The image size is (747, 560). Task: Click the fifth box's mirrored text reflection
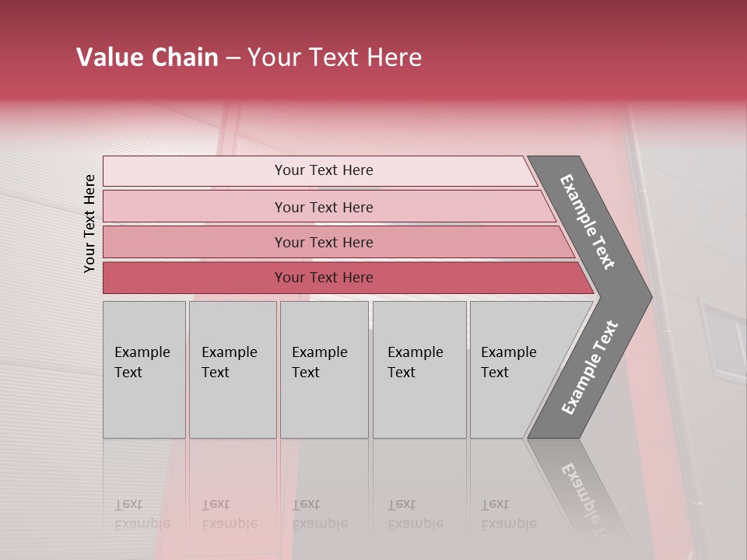click(508, 515)
